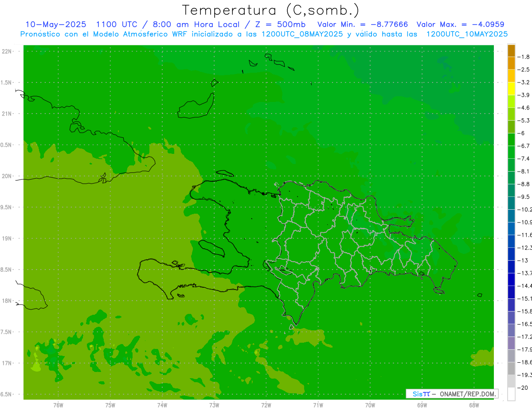Click the 71W longitude axis label
532x411 pixels.
click(318, 405)
